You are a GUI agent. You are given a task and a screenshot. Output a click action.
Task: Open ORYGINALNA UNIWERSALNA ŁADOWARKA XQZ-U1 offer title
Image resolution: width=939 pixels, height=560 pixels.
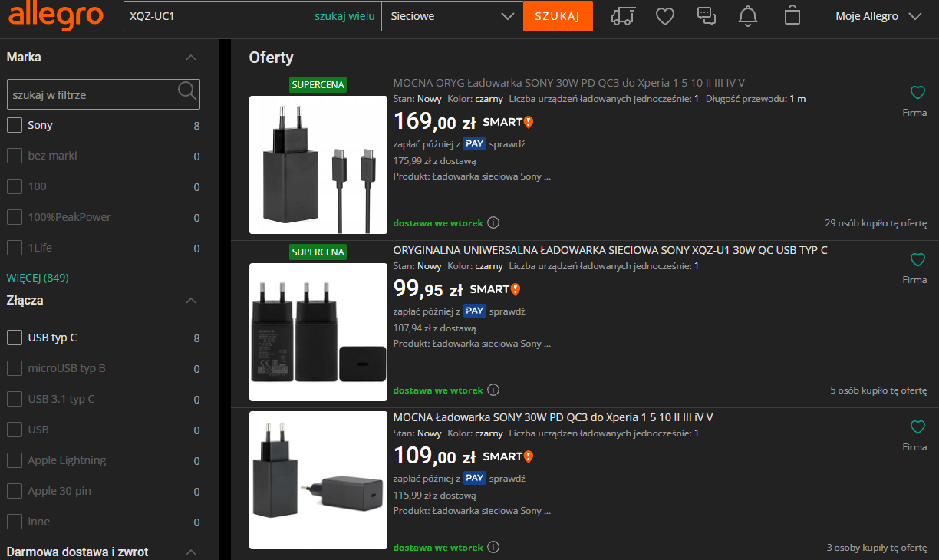pyautogui.click(x=611, y=250)
